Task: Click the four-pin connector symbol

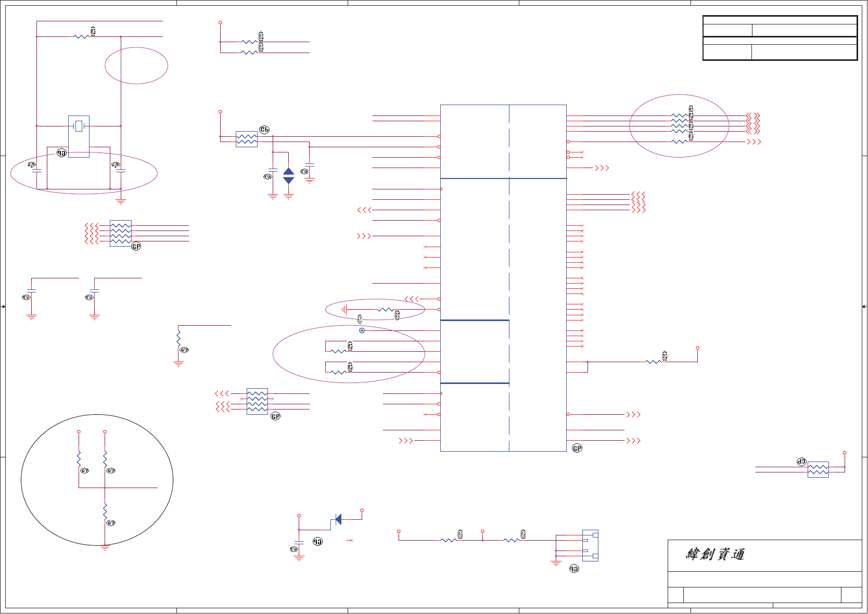Action: 590,545
